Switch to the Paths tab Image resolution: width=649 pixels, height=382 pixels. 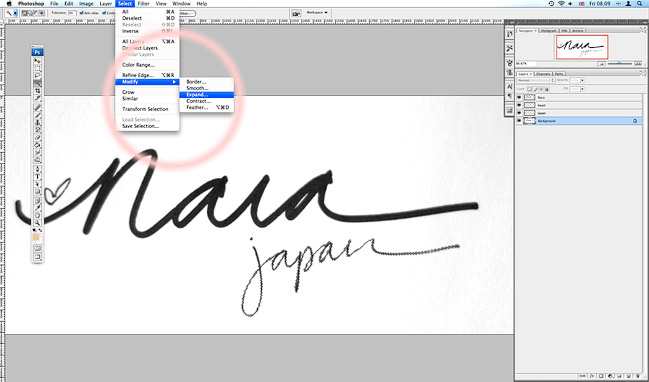[559, 74]
